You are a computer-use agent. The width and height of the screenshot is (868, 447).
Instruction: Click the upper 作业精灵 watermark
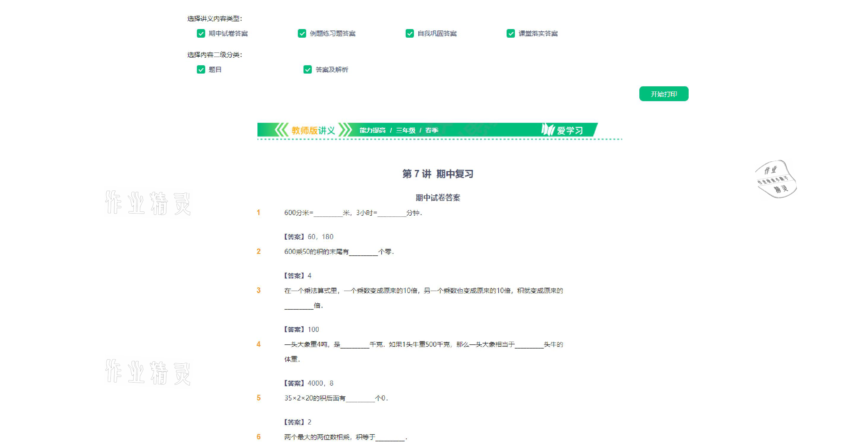(148, 203)
